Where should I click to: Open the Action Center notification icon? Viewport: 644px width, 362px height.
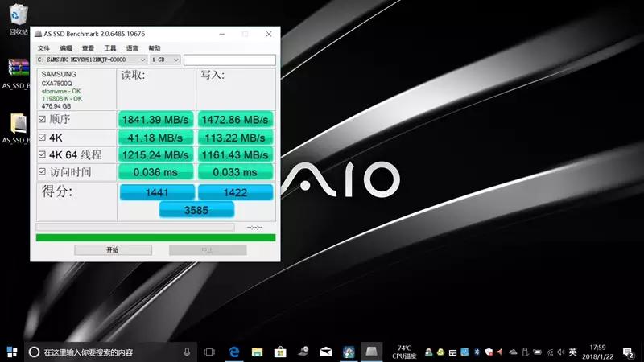click(628, 352)
